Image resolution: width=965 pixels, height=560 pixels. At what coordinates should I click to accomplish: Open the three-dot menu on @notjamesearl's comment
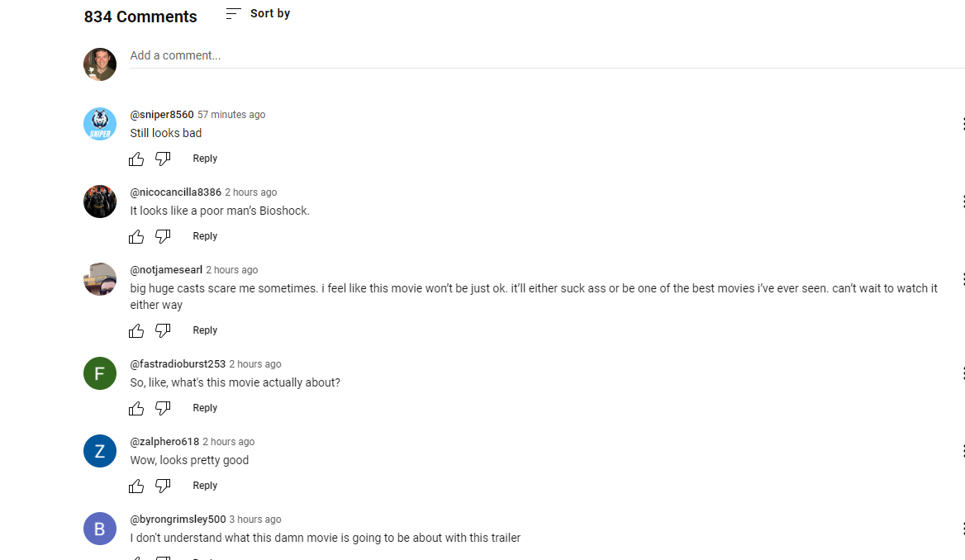pyautogui.click(x=963, y=279)
